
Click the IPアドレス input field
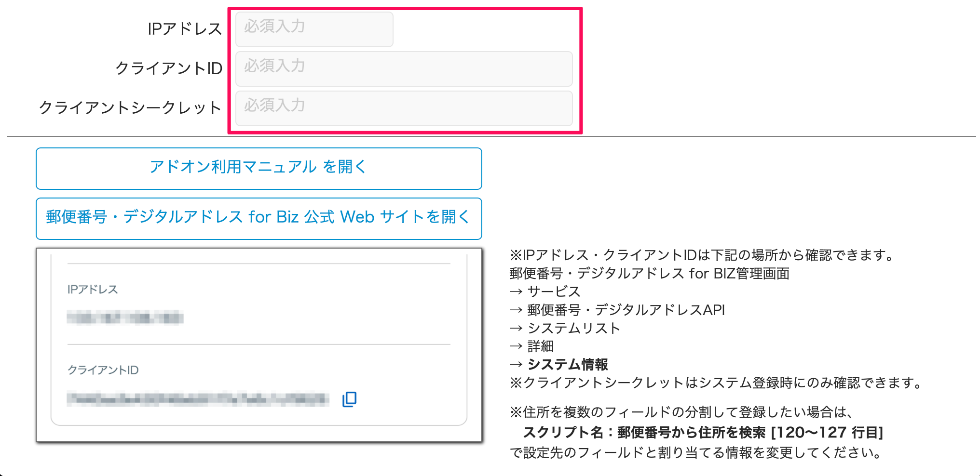[x=314, y=29]
